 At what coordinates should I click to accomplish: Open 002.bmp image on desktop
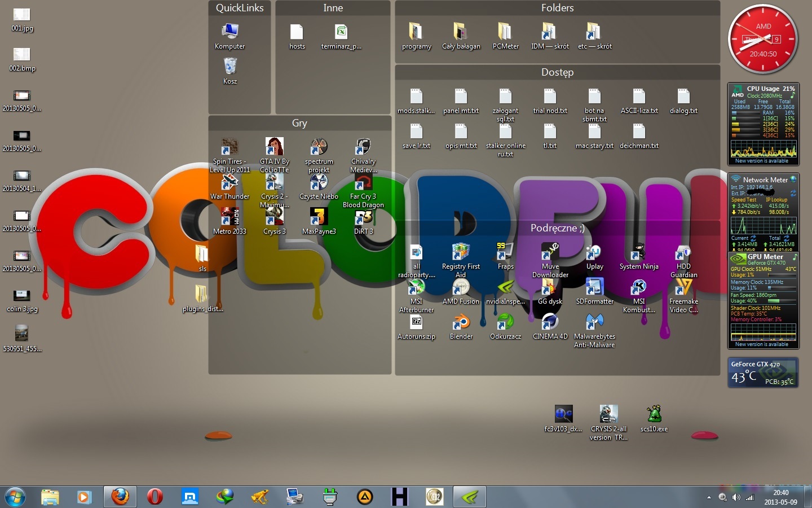(22, 59)
